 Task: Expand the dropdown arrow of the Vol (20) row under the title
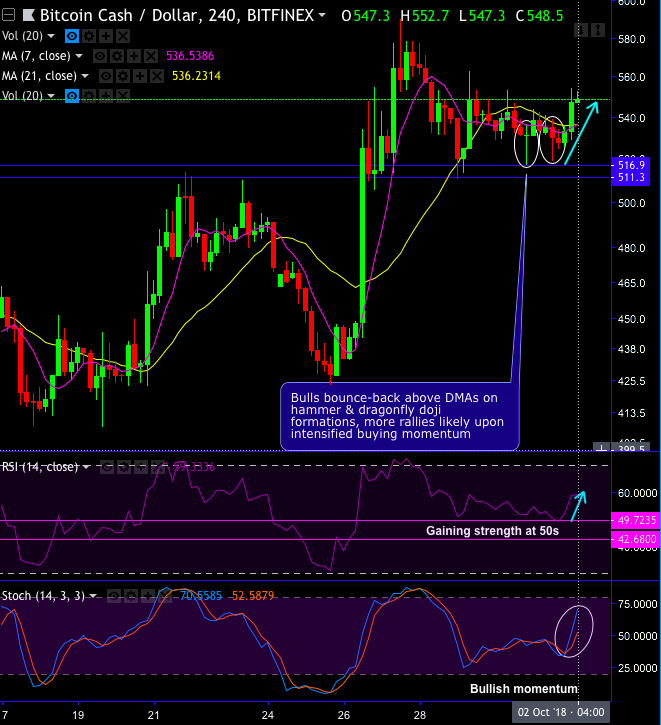[x=51, y=36]
